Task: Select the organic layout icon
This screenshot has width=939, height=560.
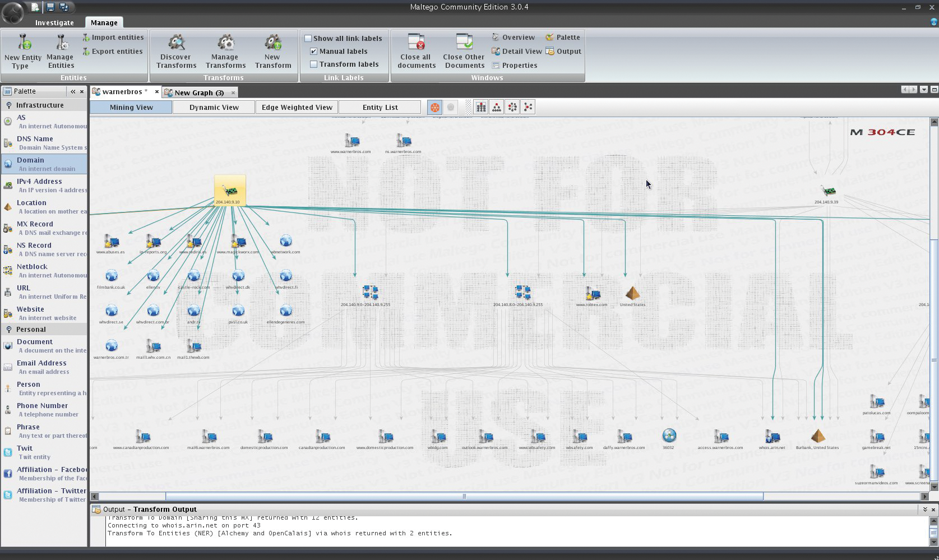Action: (528, 107)
